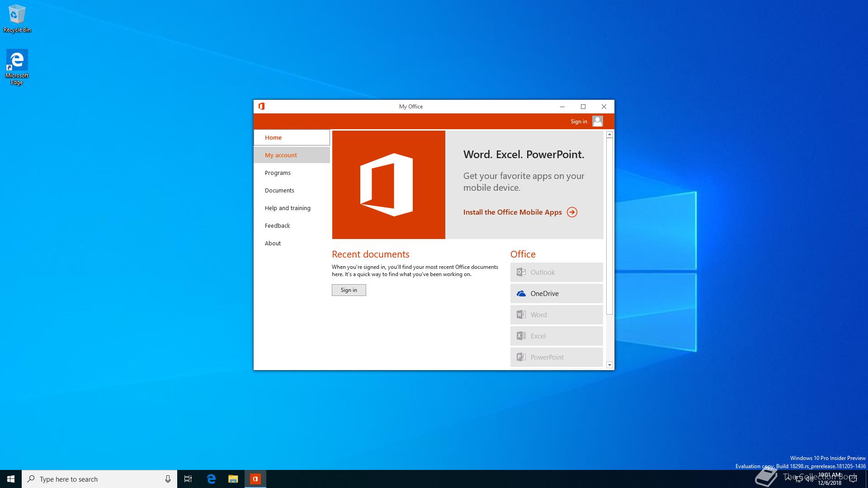Screen dimensions: 868x488
Task: Click the My Office taskbar icon
Action: [255, 479]
